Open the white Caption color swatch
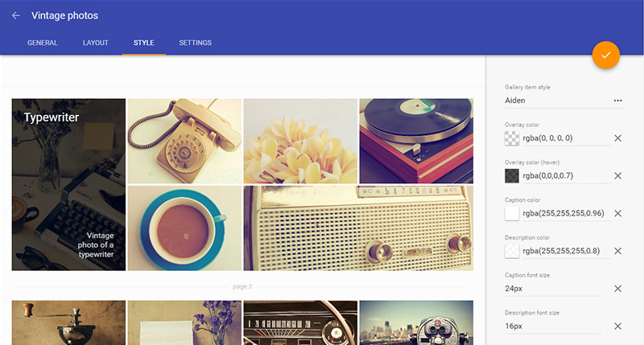 [512, 213]
